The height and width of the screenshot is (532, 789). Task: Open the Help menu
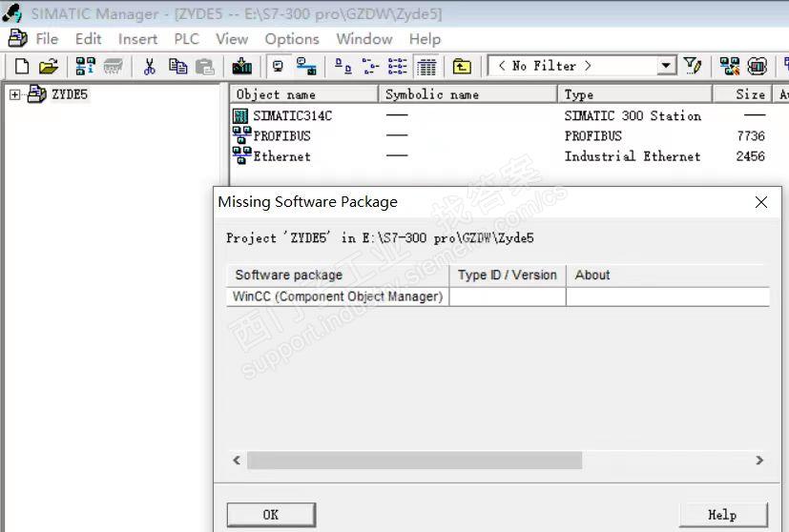425,39
